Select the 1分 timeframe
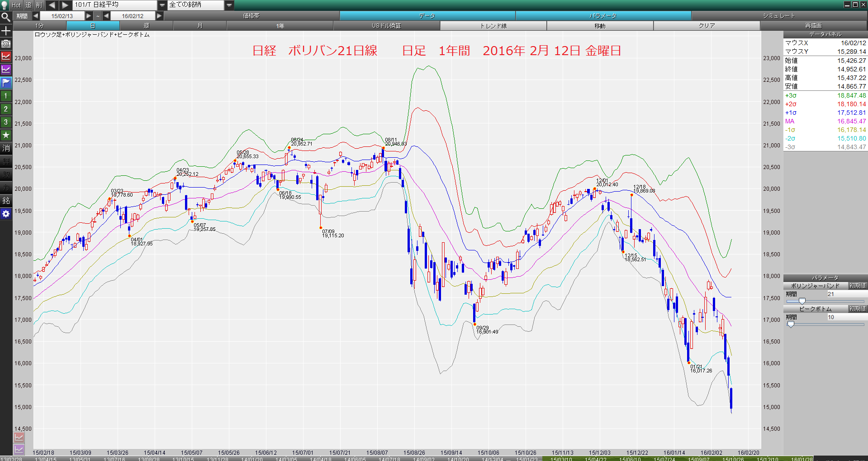The height and width of the screenshot is (461, 868). 40,26
